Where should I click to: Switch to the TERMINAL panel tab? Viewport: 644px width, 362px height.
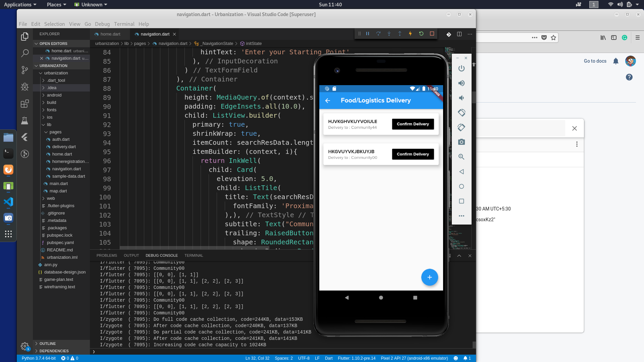coord(194,255)
